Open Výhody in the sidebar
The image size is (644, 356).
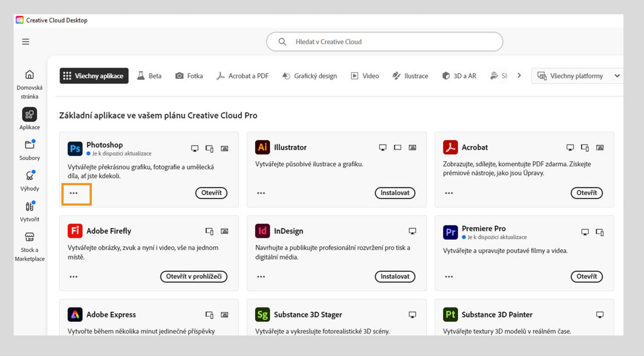[30, 181]
